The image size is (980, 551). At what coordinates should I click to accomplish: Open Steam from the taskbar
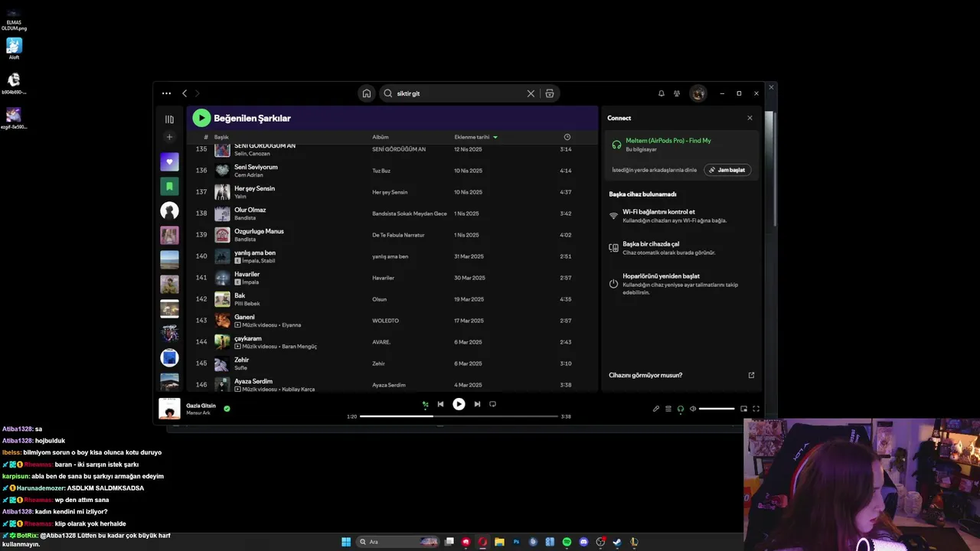pos(617,542)
